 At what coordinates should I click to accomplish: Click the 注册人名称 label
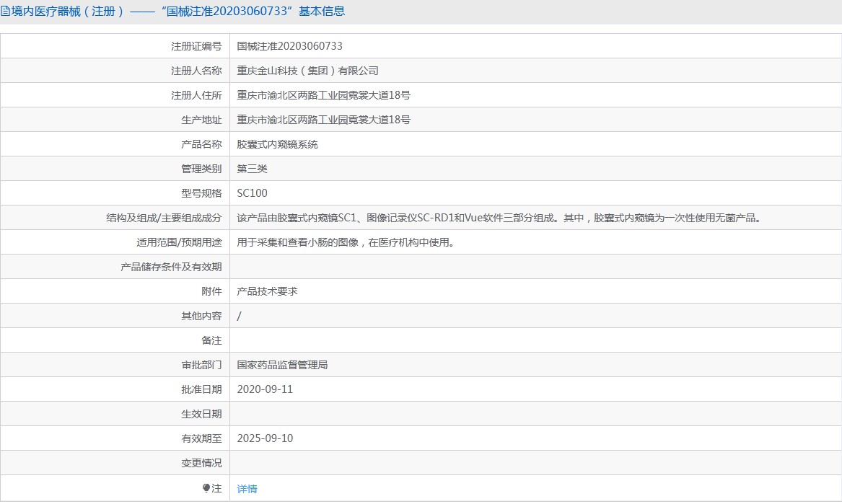pyautogui.click(x=196, y=71)
